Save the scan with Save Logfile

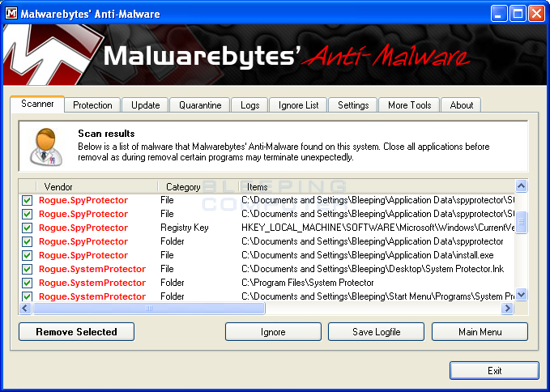click(377, 332)
